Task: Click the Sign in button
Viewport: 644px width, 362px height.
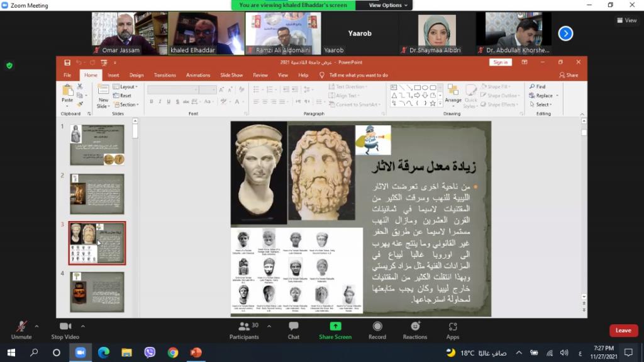Action: click(x=500, y=62)
